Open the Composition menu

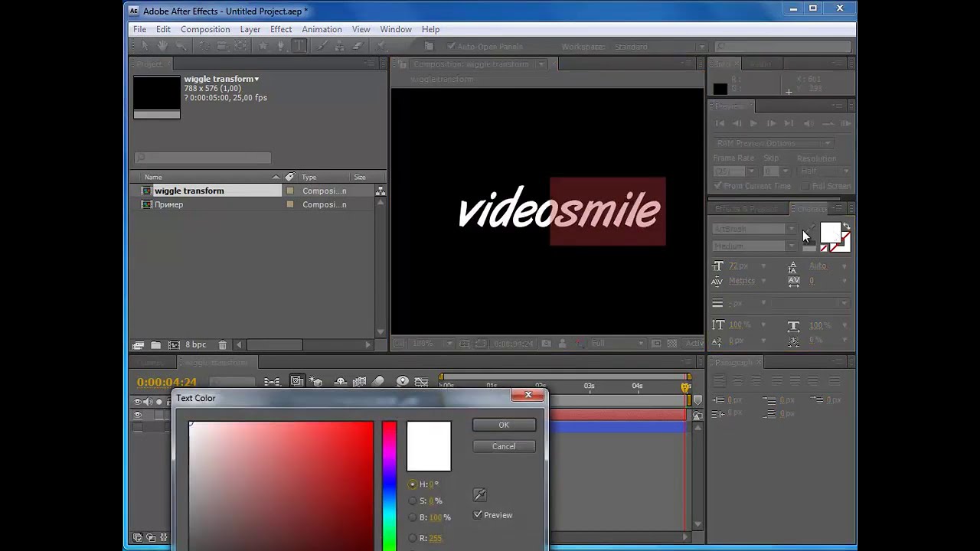(205, 29)
